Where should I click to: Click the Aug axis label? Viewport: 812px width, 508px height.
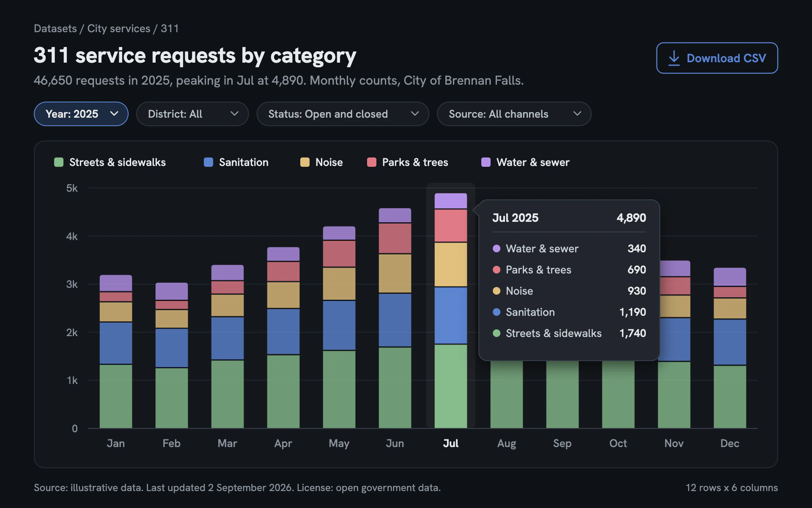tap(507, 443)
